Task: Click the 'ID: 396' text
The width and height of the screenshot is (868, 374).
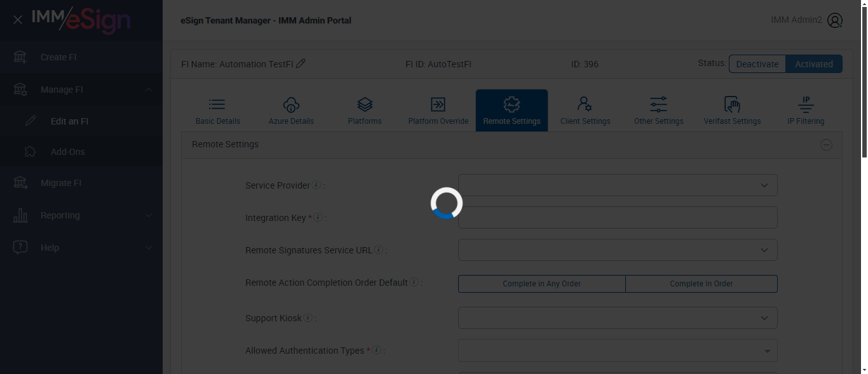Action: (x=585, y=64)
